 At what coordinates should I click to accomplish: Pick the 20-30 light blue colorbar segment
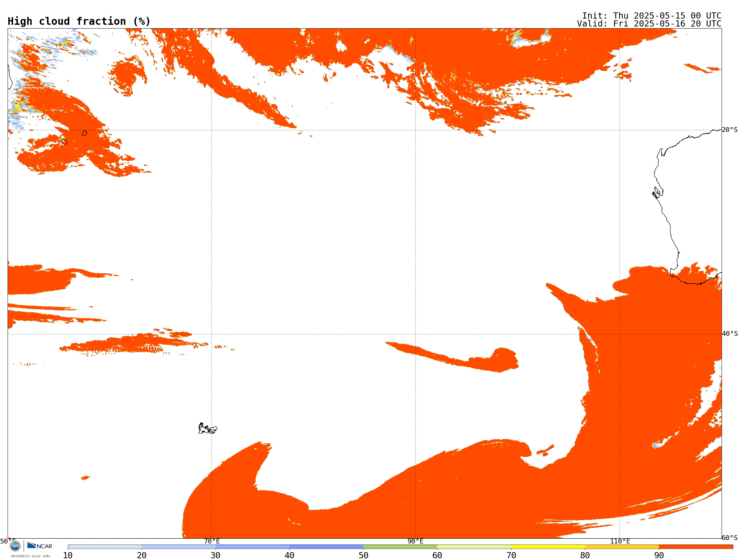point(179,547)
